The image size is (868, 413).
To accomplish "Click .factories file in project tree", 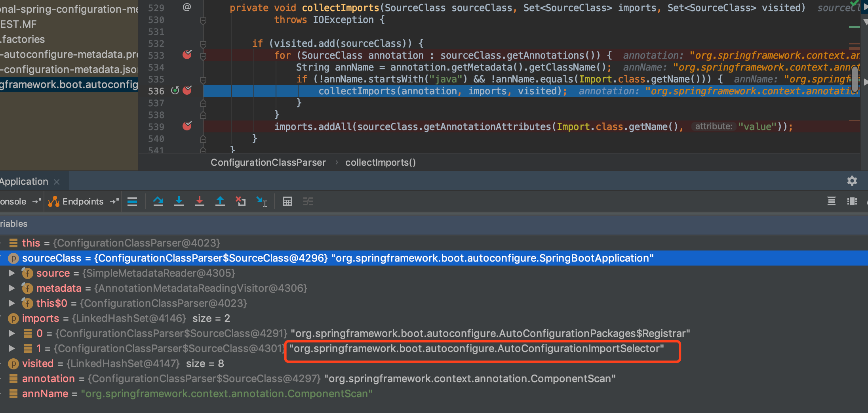I will click(x=23, y=39).
